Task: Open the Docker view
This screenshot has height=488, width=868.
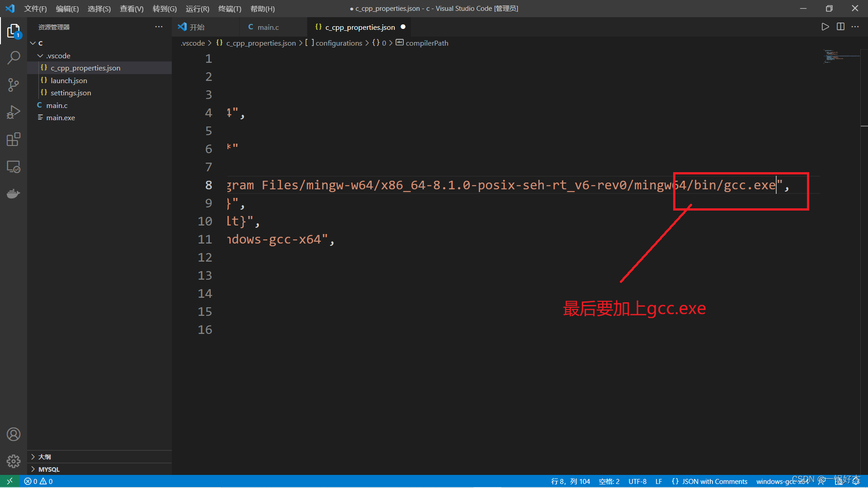Action: coord(14,194)
